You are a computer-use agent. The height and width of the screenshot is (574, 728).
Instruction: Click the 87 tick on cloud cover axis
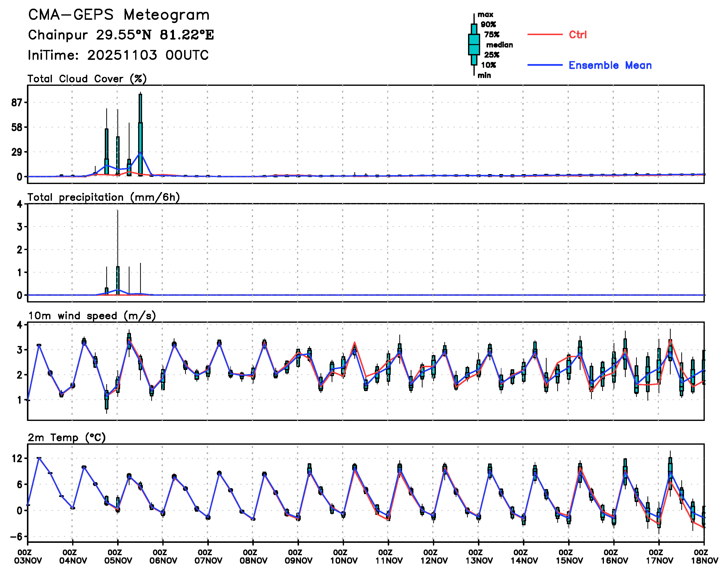17,102
